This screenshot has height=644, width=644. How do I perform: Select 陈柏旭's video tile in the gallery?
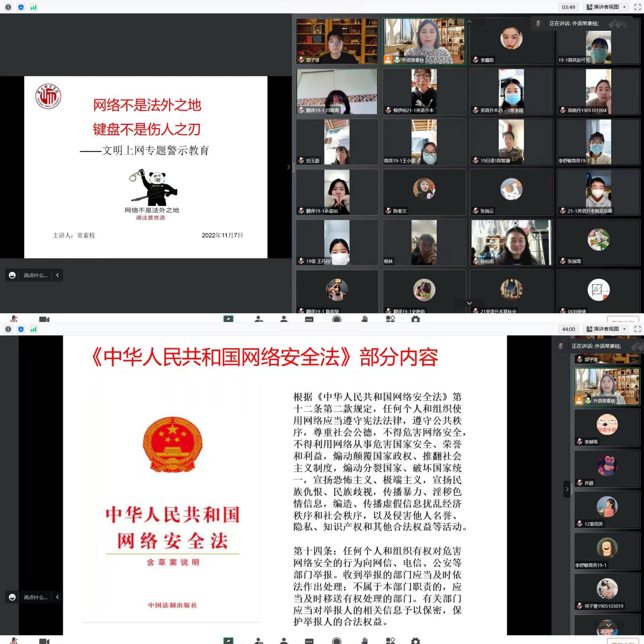(511, 242)
